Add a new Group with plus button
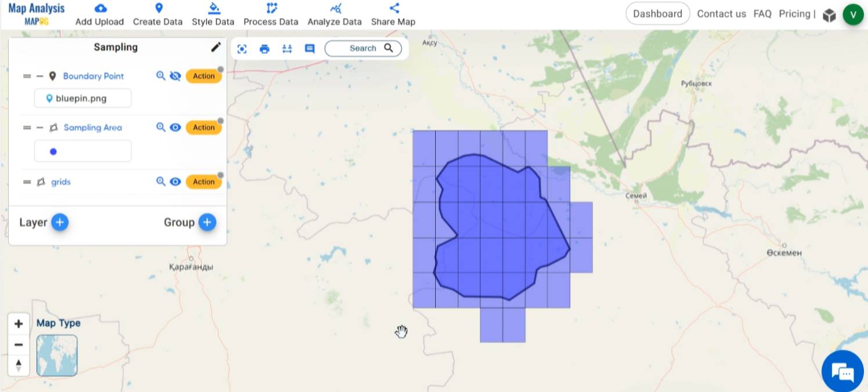 [207, 222]
